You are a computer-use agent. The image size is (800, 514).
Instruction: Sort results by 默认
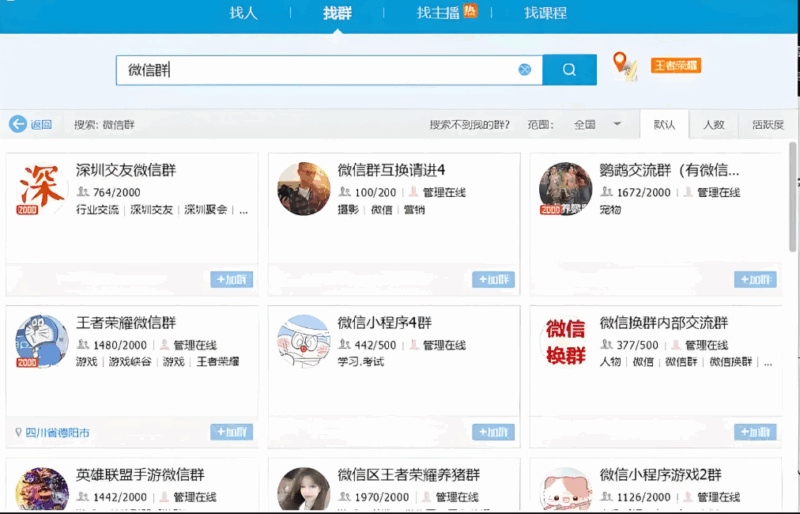click(664, 125)
